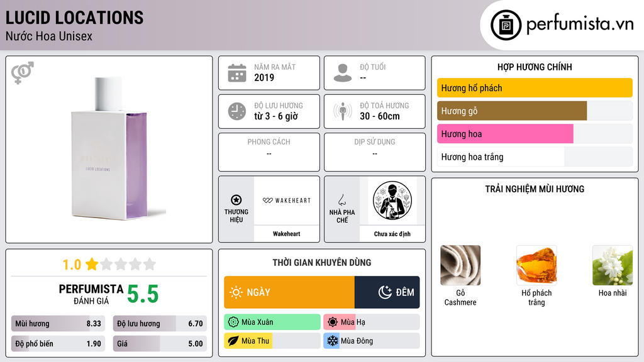Click the perfumista.vn perfume bottle logo icon
This screenshot has width=644, height=362.
point(506,25)
